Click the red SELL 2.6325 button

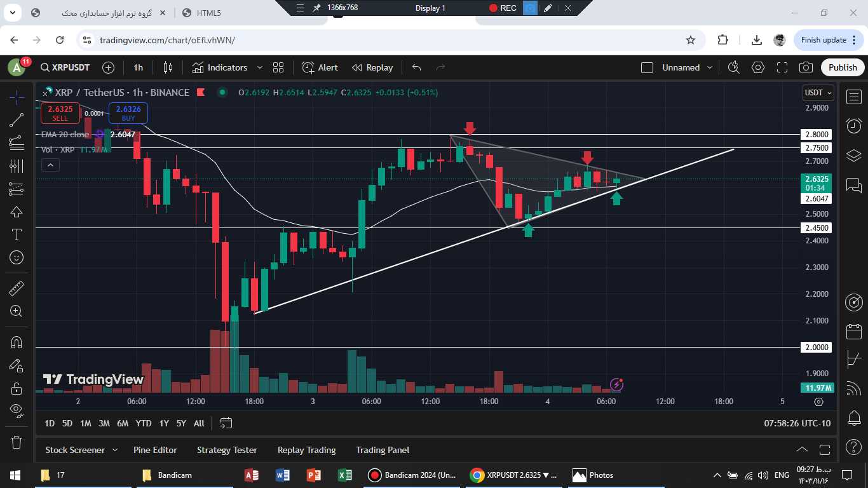pos(60,113)
